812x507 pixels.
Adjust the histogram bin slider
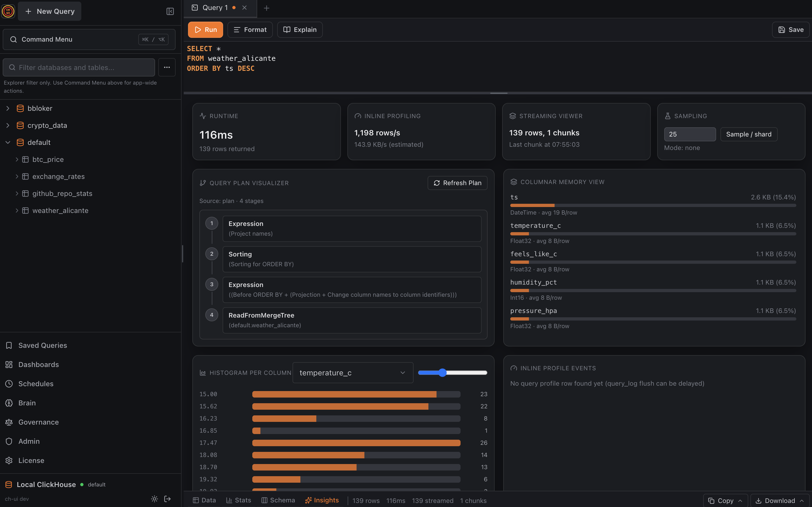pyautogui.click(x=443, y=372)
